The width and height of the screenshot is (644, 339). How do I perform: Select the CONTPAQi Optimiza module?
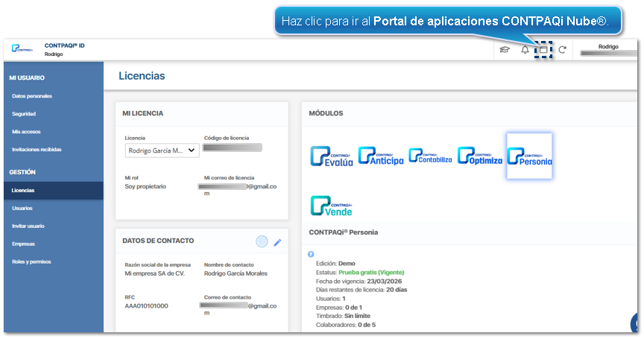(x=480, y=156)
